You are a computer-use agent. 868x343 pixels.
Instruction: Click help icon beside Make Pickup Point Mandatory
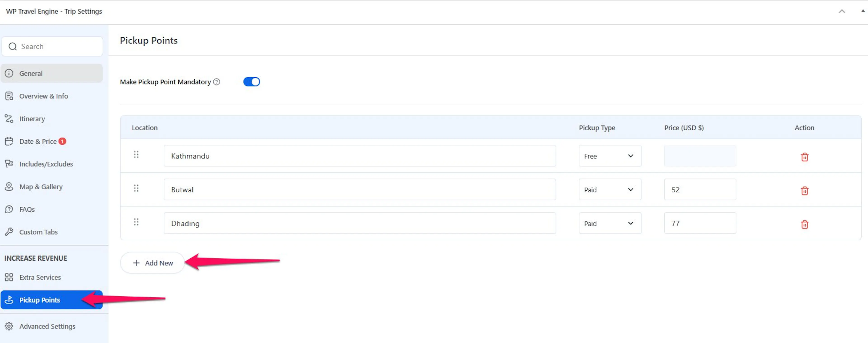coord(217,82)
